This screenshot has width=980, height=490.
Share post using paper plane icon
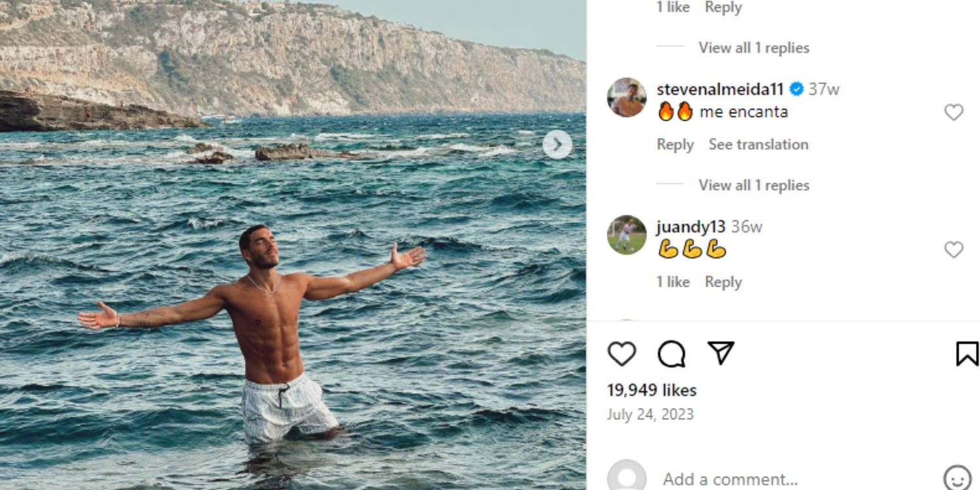coord(721,353)
